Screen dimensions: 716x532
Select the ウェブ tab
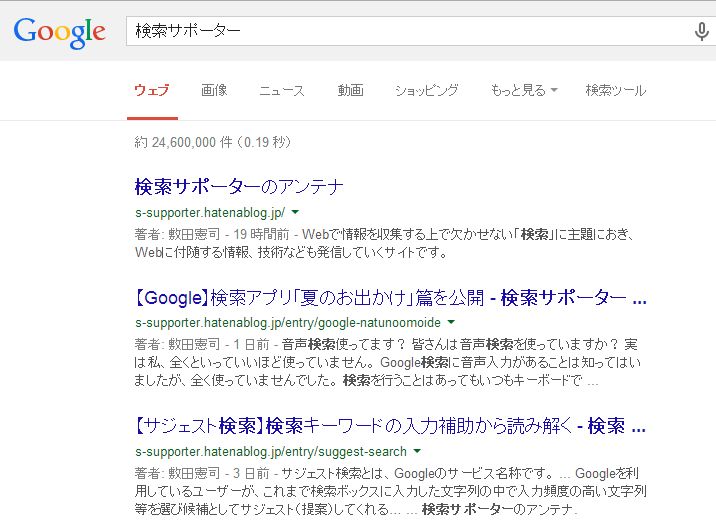[152, 90]
